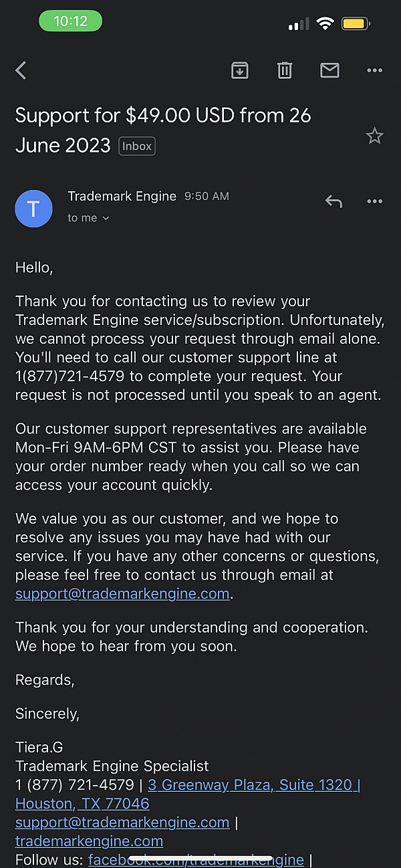The image size is (401, 868).
Task: Go back to the inbox list
Action: pos(21,70)
